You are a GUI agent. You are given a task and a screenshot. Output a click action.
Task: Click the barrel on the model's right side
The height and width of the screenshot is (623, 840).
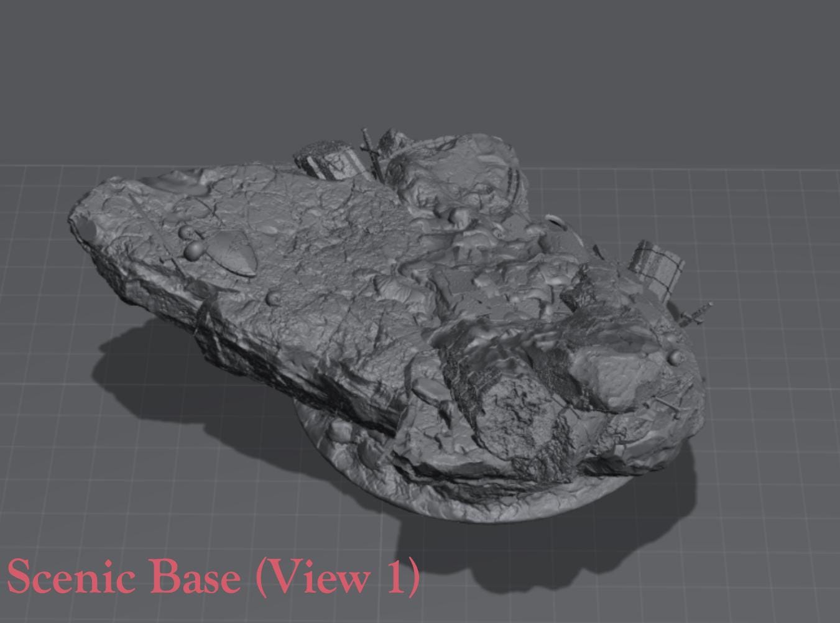coord(658,269)
